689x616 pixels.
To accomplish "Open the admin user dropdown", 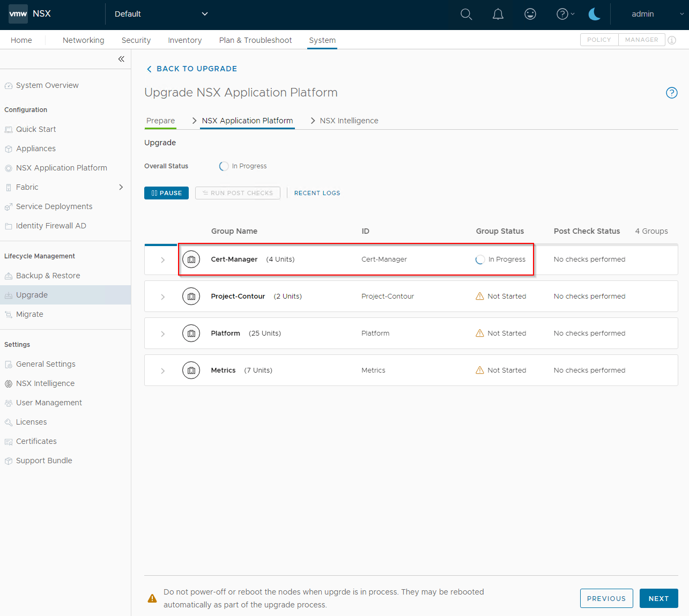I will pyautogui.click(x=657, y=14).
